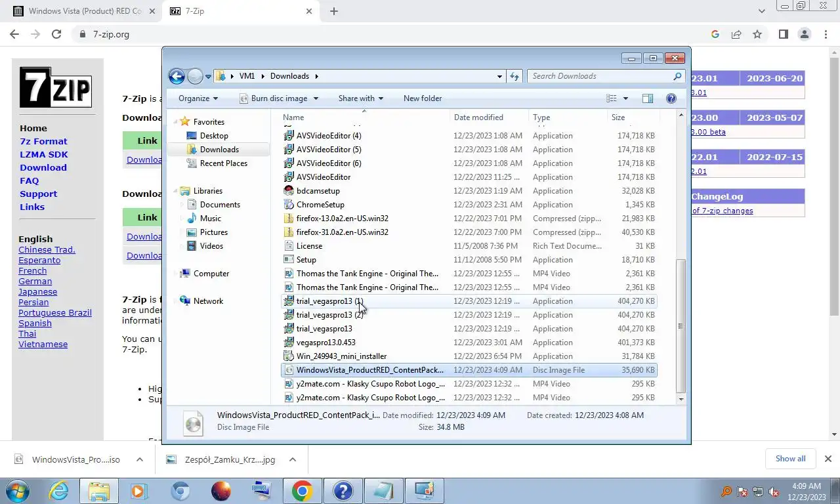Expand options for Zespół_Zamku jpg download

pos(293,459)
